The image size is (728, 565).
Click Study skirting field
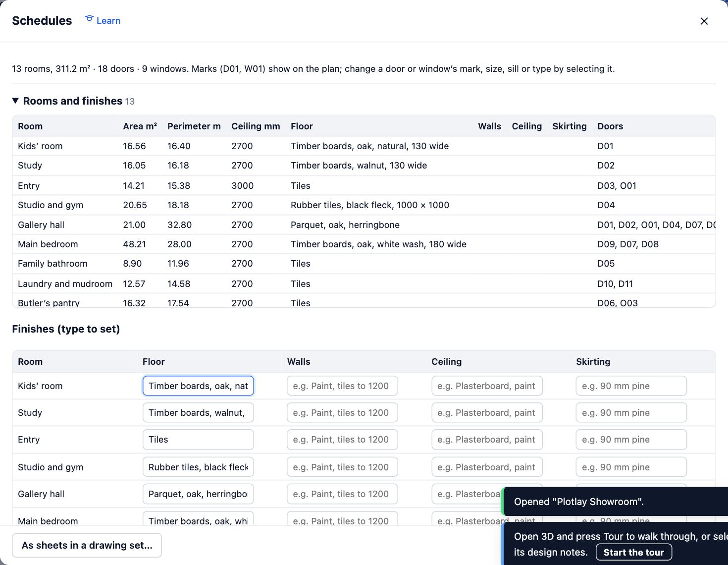point(631,412)
